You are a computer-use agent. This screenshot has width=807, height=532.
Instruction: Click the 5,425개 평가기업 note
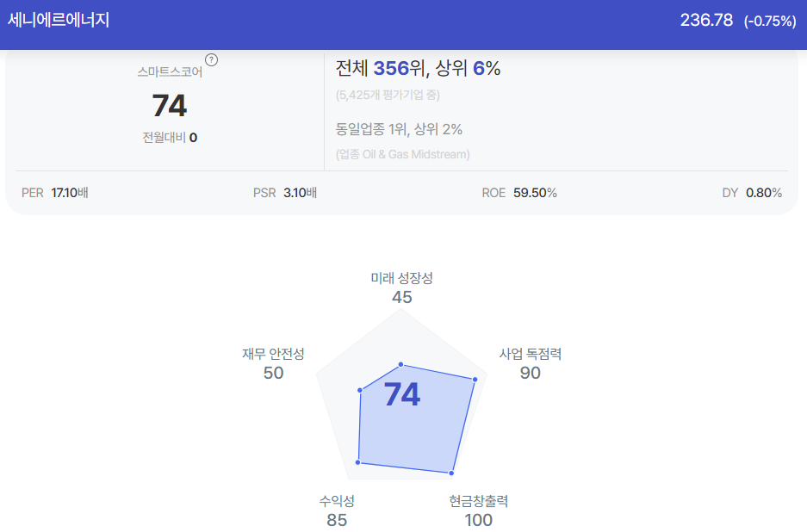point(388,95)
